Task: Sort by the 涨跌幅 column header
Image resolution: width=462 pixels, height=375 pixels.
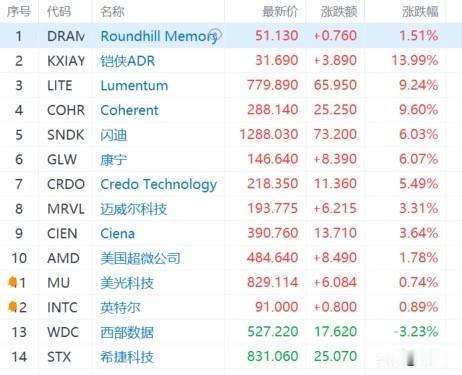Action: 420,12
